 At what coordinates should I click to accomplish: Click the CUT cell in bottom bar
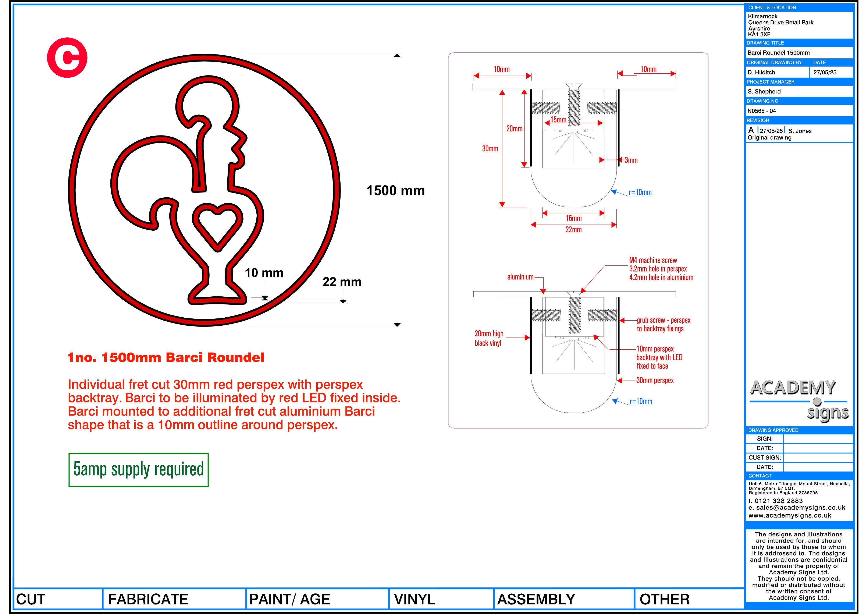click(58, 599)
